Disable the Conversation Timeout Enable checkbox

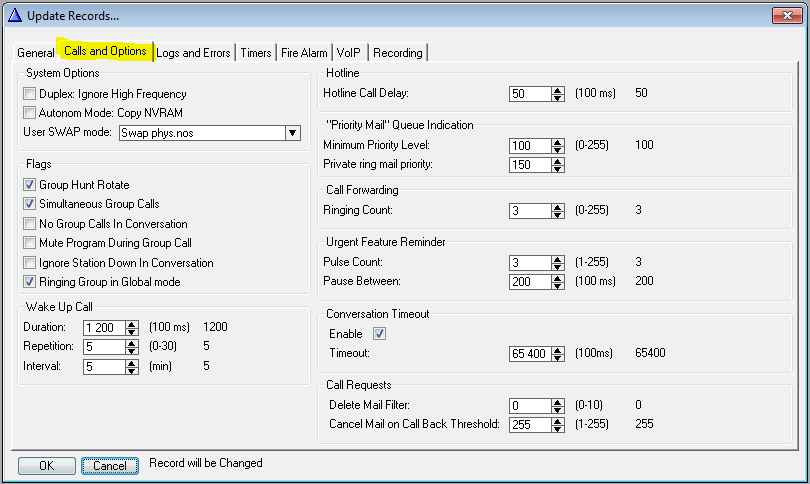(378, 333)
